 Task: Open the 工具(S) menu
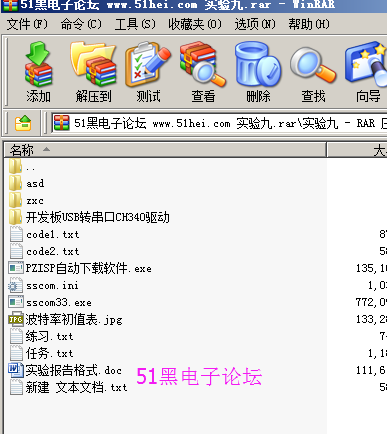pyautogui.click(x=135, y=24)
